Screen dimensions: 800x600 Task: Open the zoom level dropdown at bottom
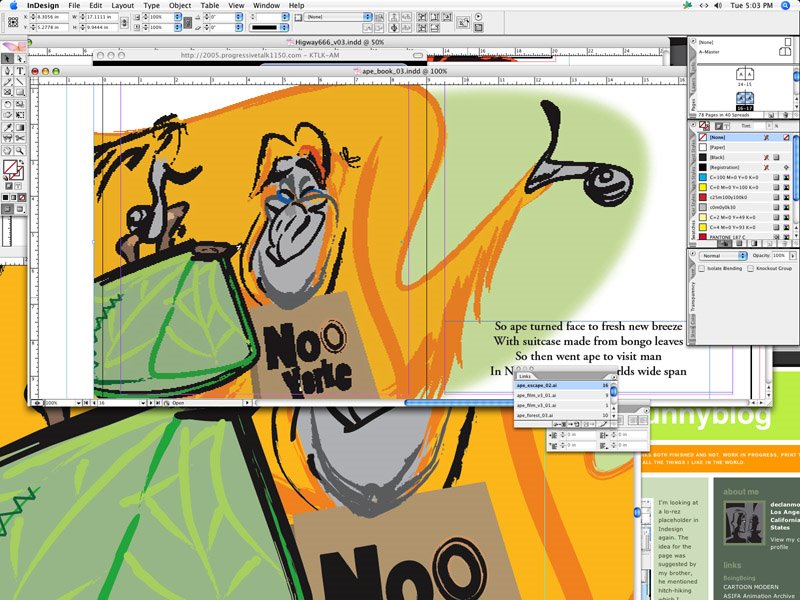[x=79, y=403]
